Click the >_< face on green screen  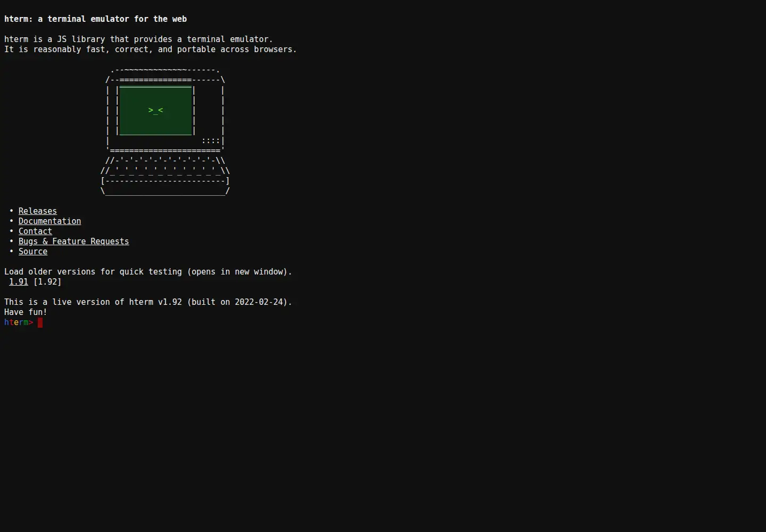(156, 110)
